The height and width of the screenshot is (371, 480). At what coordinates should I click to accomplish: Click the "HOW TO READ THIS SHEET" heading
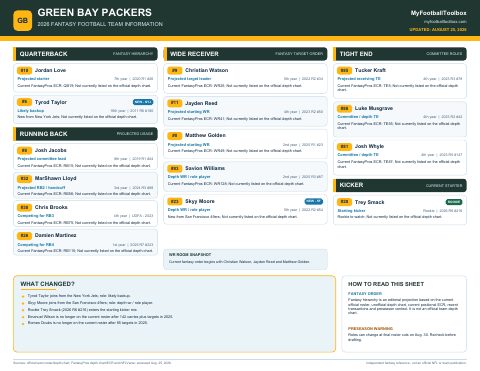click(x=386, y=284)
